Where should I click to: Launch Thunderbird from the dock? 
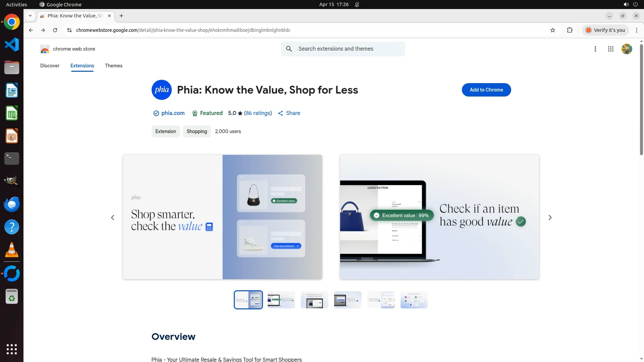coord(12,204)
